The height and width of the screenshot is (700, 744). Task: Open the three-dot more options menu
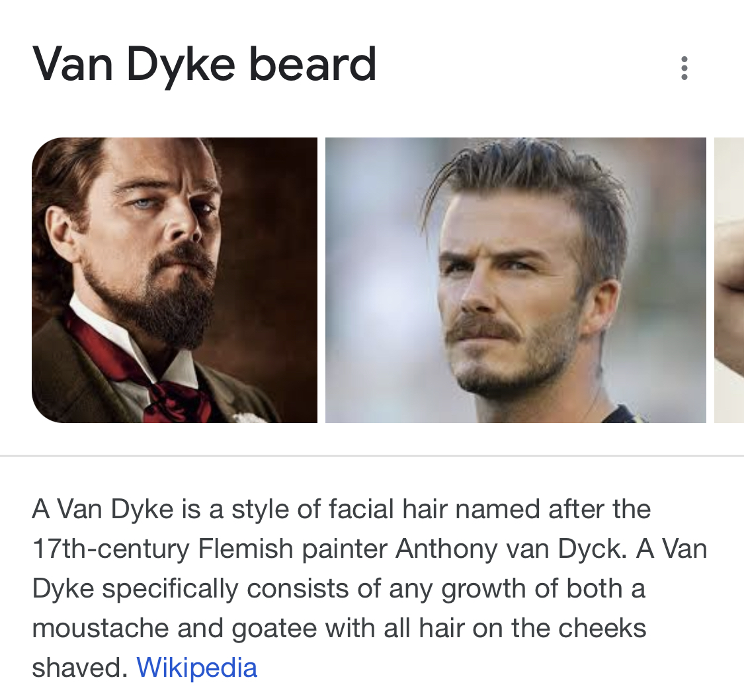(684, 68)
